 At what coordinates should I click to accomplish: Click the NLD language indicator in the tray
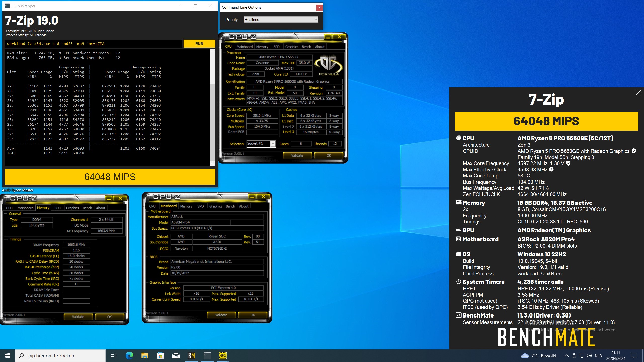(x=598, y=356)
